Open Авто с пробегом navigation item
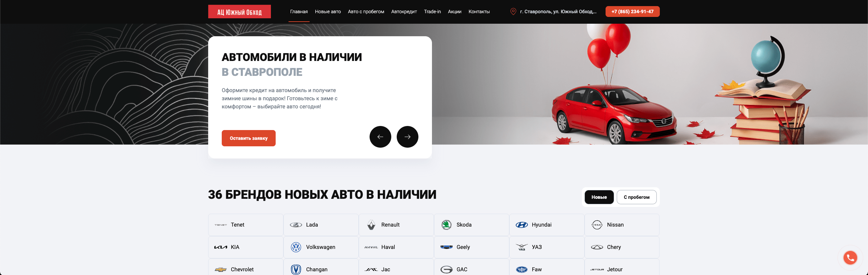The image size is (868, 275). [366, 12]
